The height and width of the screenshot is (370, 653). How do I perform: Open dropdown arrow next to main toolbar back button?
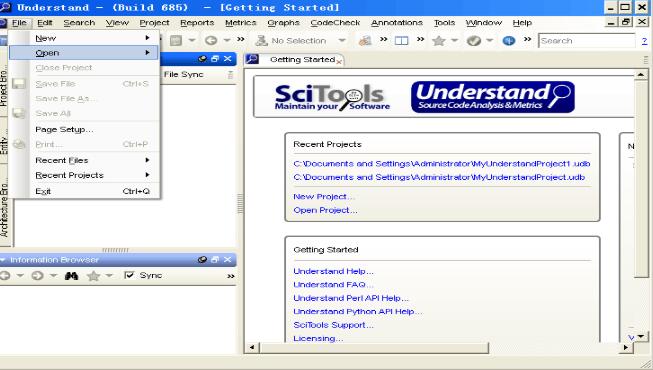(x=227, y=40)
